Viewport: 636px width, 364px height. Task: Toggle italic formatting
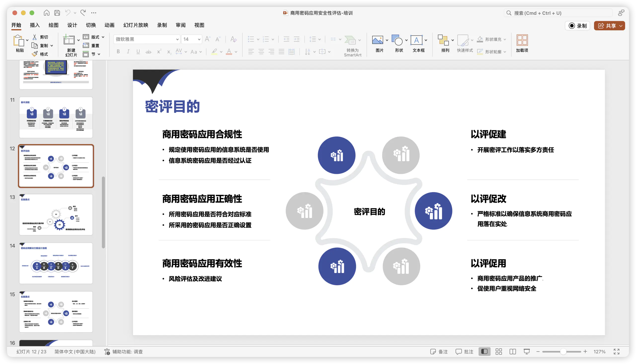[128, 52]
